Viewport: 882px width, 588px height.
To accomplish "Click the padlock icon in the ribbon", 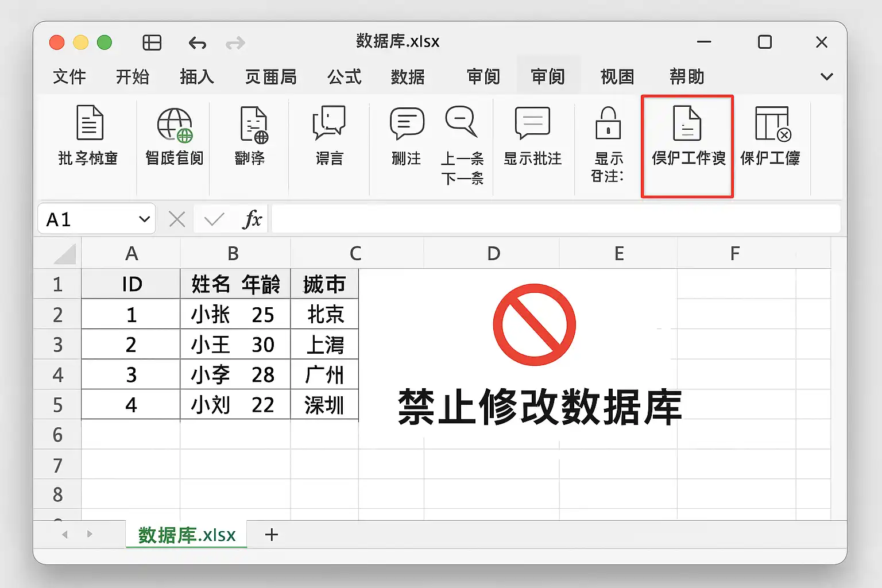I will click(x=608, y=123).
